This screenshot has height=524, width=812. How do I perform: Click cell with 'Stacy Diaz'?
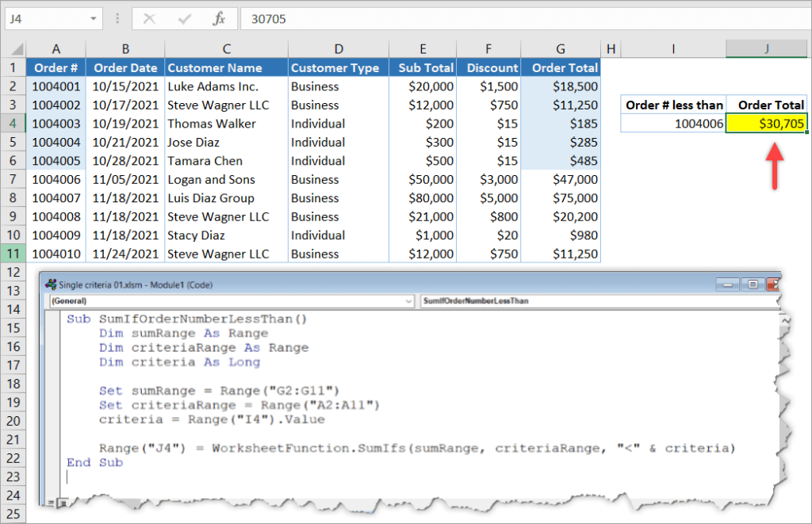(x=226, y=235)
